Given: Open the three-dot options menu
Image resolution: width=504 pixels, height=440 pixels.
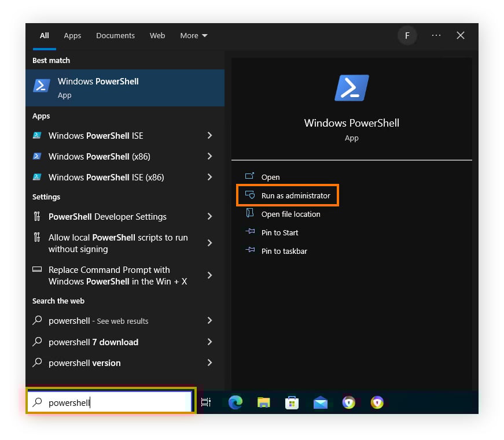Looking at the screenshot, I should [x=436, y=35].
